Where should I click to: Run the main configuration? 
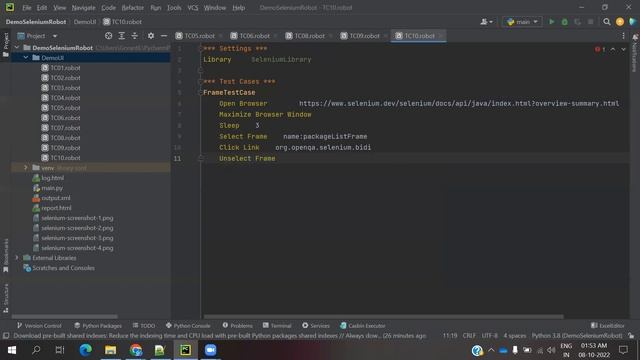pos(551,22)
